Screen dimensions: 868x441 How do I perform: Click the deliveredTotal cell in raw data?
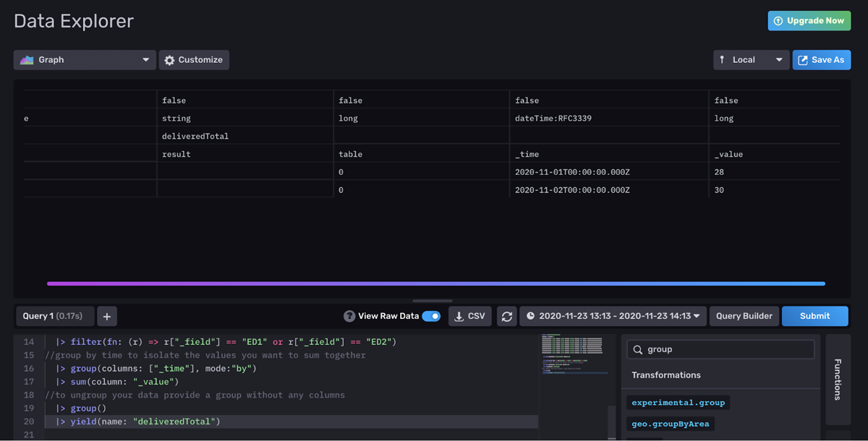(x=245, y=136)
